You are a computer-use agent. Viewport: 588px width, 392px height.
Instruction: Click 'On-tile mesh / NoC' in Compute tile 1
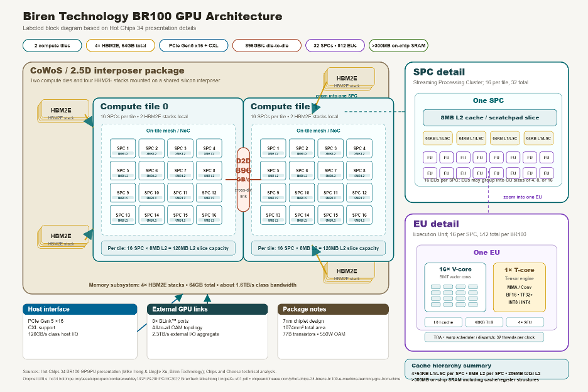[318, 131]
